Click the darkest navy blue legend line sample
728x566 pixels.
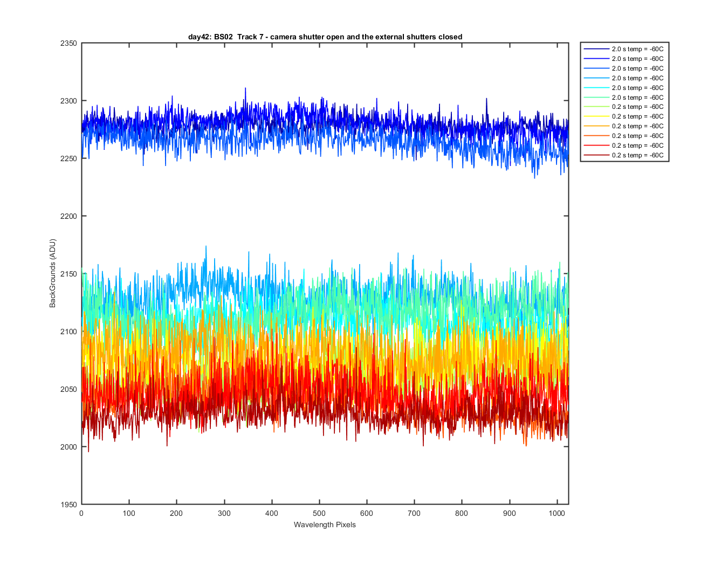[596, 49]
